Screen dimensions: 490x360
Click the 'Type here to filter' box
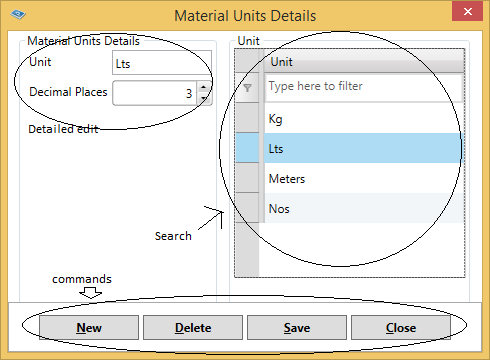(364, 87)
